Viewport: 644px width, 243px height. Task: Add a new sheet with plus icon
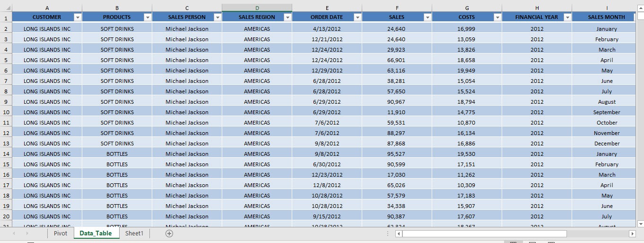pyautogui.click(x=169, y=233)
